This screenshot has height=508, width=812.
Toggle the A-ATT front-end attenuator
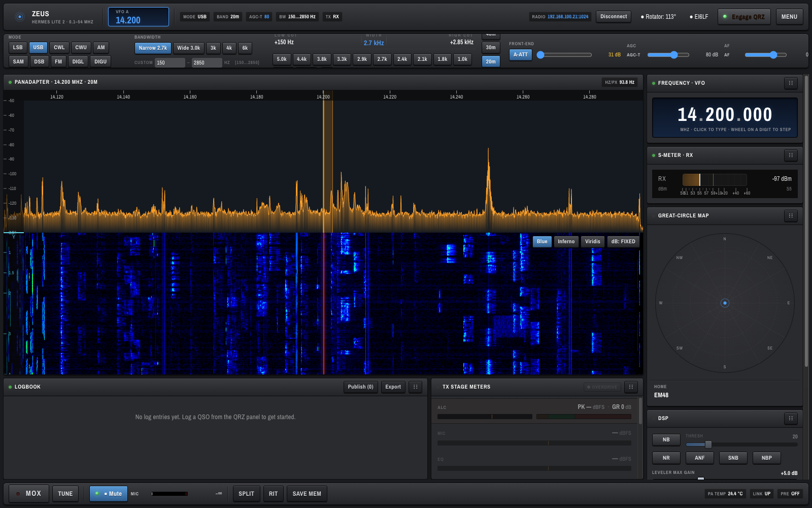[520, 55]
